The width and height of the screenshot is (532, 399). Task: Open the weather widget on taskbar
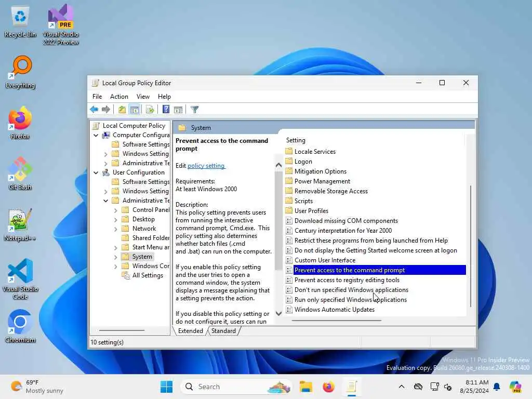click(37, 387)
